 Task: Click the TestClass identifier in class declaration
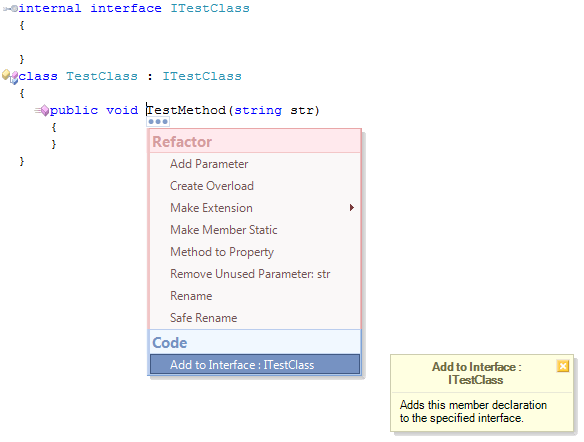click(102, 76)
